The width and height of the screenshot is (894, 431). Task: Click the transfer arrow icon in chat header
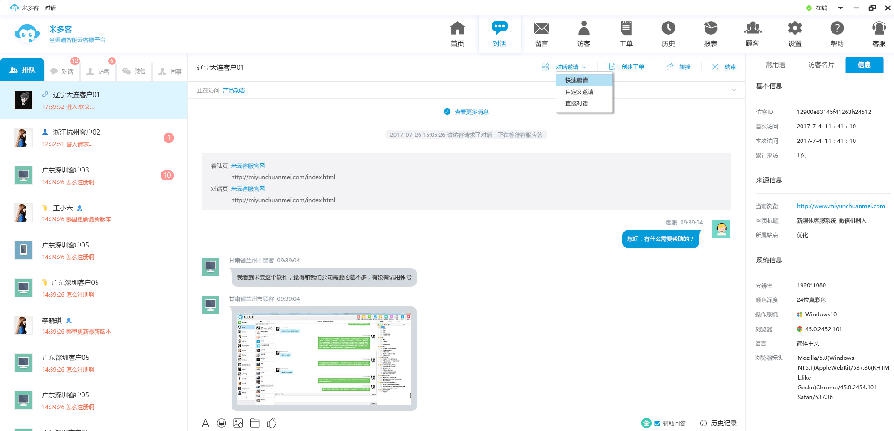pyautogui.click(x=670, y=67)
